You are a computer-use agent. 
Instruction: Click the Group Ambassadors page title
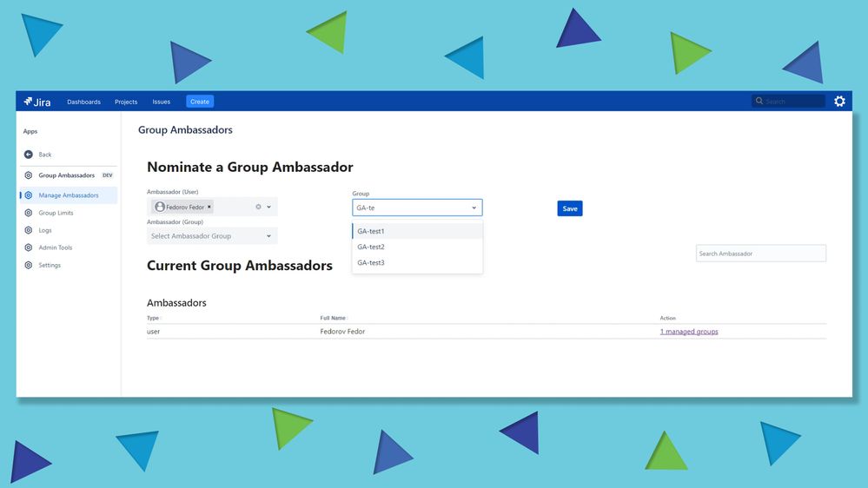[185, 130]
